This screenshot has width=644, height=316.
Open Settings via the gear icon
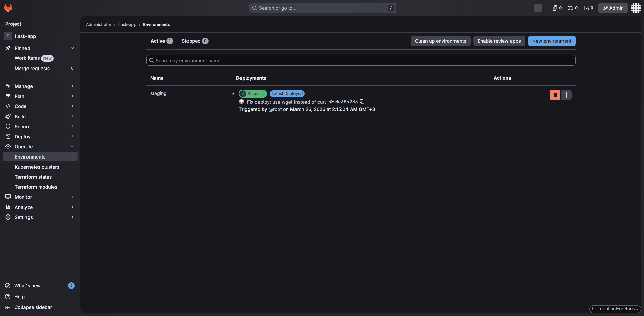pos(8,217)
